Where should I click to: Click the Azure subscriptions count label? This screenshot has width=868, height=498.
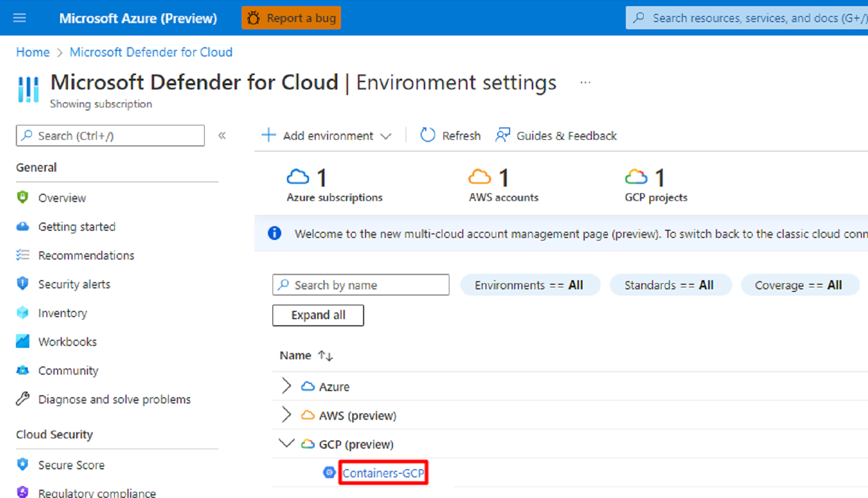pyautogui.click(x=334, y=197)
